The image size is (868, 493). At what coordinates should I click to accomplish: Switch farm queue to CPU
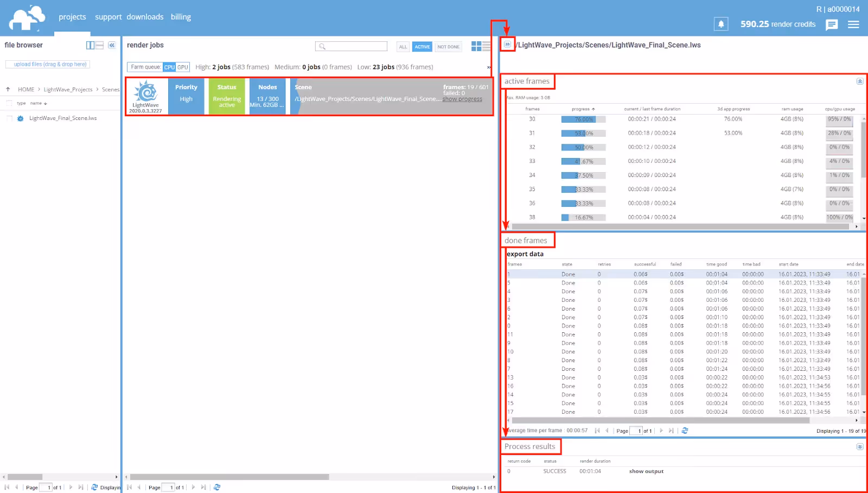tap(169, 67)
